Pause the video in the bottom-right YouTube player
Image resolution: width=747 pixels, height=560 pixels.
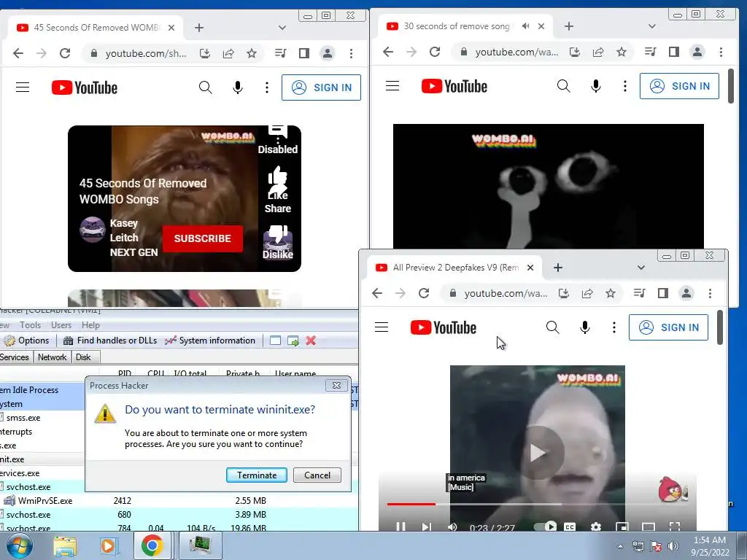click(400, 526)
